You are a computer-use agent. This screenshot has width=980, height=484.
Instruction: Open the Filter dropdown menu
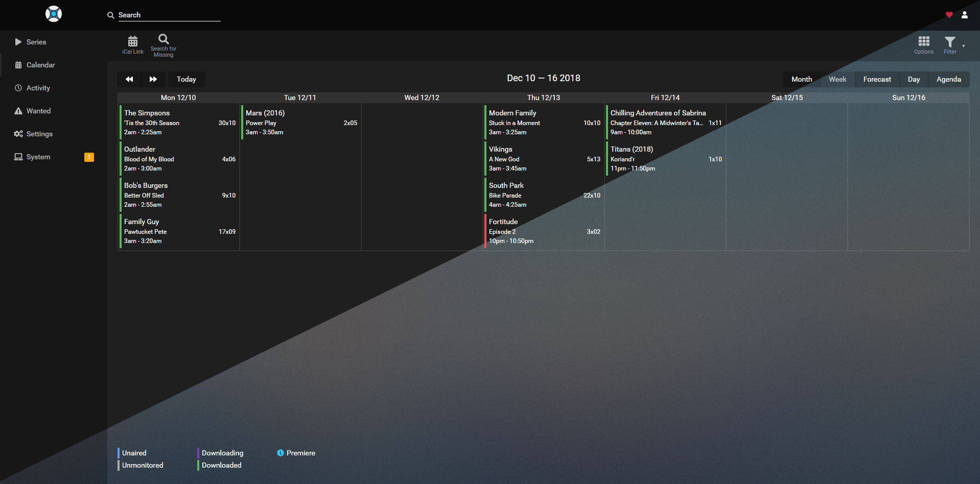(x=950, y=44)
